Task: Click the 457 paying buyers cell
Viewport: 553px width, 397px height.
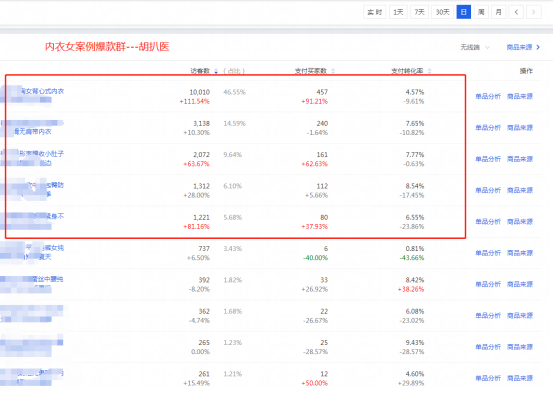Action: (x=322, y=92)
